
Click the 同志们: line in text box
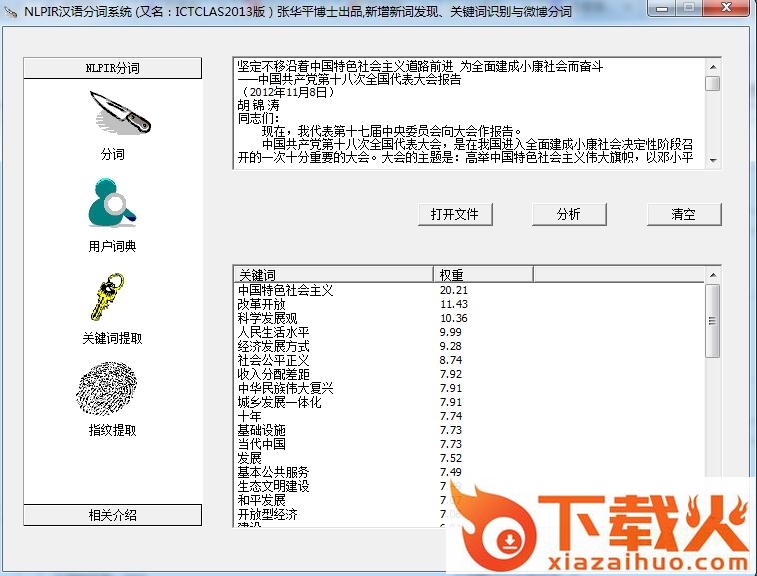258,118
